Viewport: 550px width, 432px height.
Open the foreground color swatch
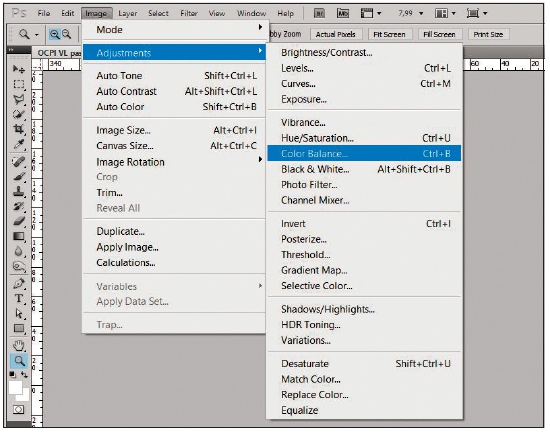coord(15,387)
